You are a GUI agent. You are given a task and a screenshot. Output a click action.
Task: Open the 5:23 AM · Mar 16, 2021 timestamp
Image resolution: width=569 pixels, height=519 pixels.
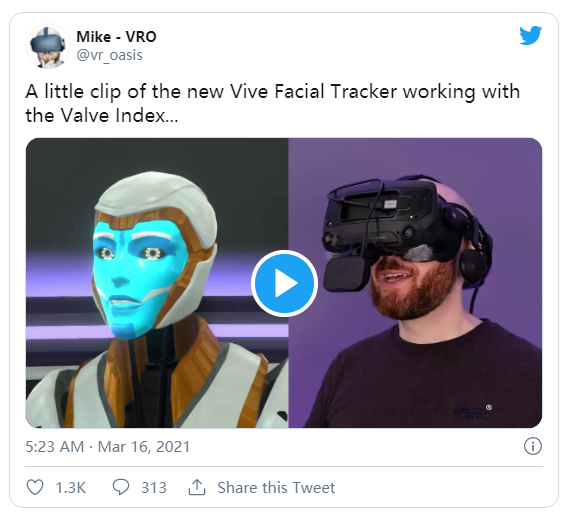(107, 447)
